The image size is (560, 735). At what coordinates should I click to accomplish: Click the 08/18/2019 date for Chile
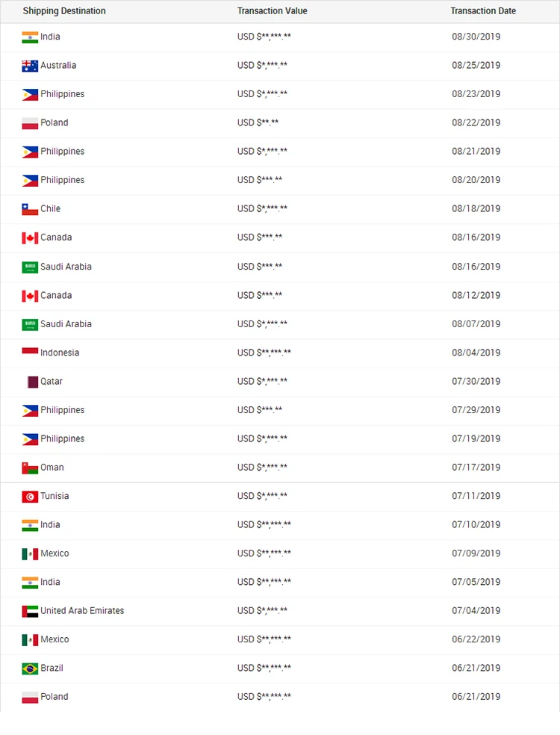[476, 209]
